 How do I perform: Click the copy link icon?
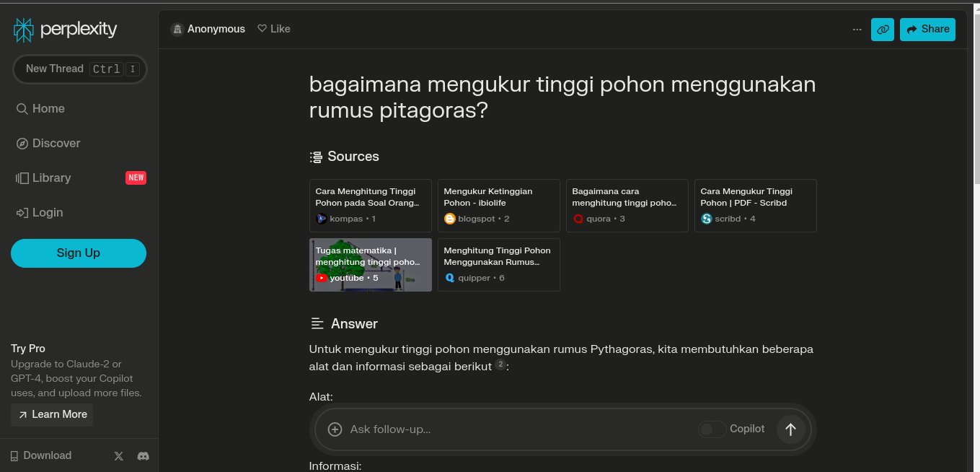coord(882,30)
